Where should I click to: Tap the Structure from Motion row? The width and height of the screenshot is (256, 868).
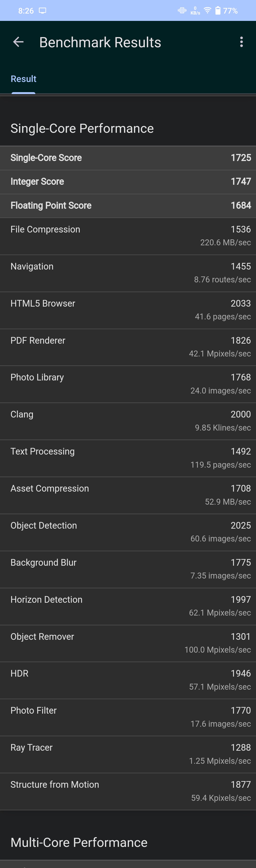pyautogui.click(x=128, y=791)
